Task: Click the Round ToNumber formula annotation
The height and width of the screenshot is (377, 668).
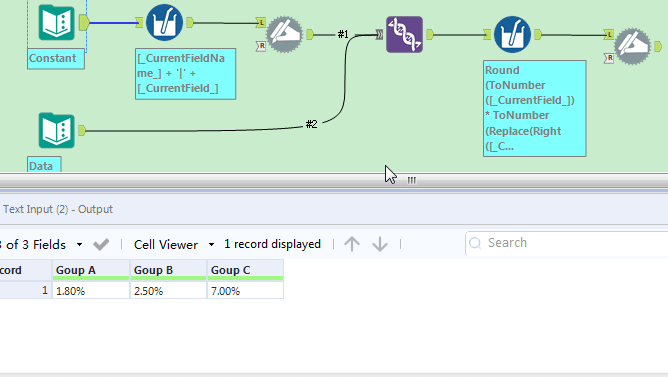Action: (x=535, y=109)
